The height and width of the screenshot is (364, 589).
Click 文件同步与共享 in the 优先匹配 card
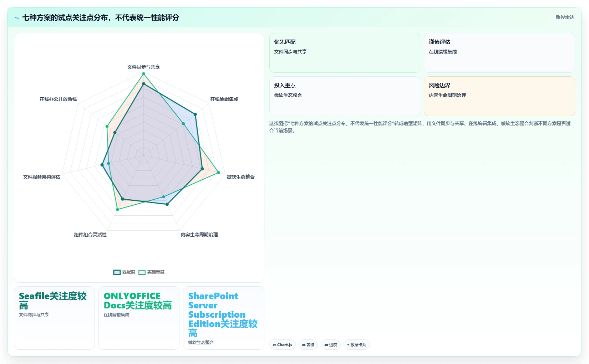(290, 52)
